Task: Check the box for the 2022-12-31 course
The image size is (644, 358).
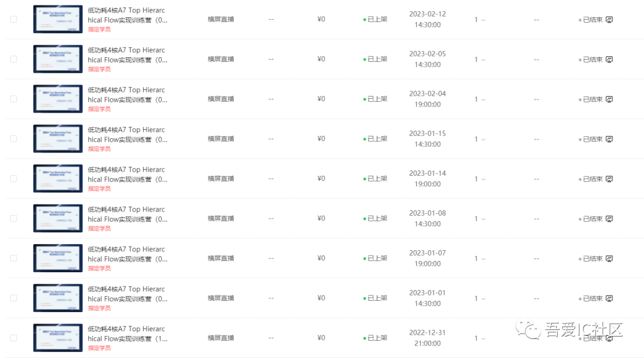Action: coord(14,338)
